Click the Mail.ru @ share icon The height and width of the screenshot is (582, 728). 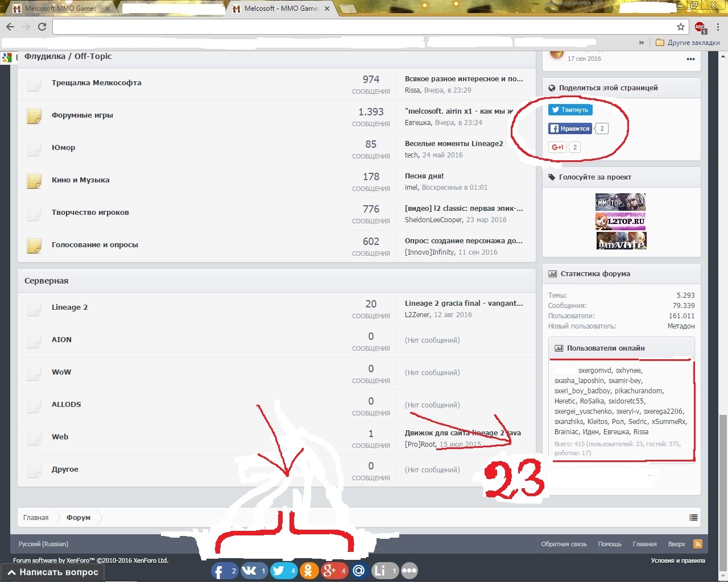click(359, 571)
